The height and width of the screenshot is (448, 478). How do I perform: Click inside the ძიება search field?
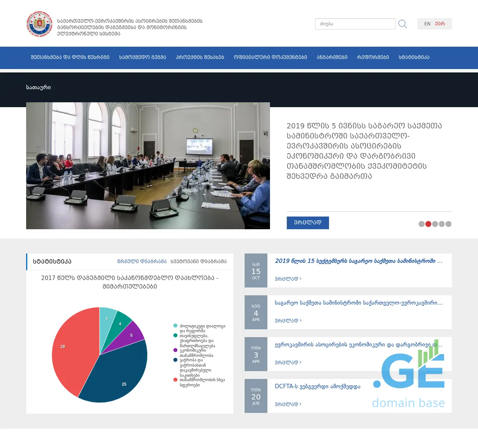355,24
